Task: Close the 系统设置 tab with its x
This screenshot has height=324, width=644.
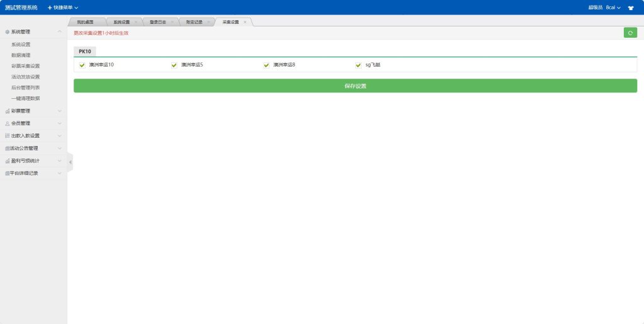Action: pyautogui.click(x=136, y=22)
